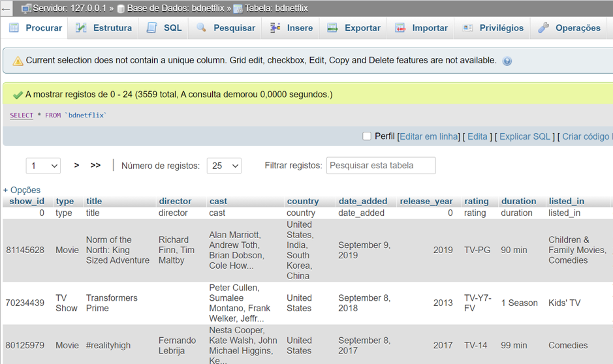The width and height of the screenshot is (613, 364).
Task: Open the page number dropdown
Action: tap(43, 166)
